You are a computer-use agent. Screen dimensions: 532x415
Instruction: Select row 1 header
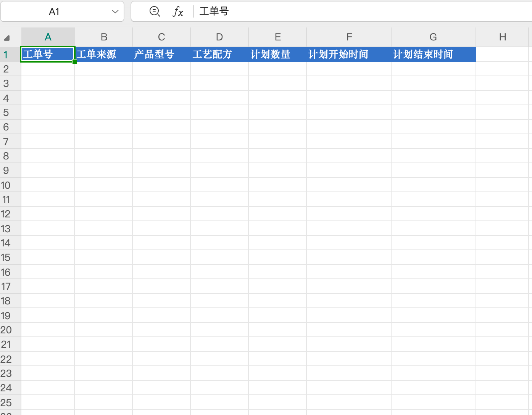[6, 55]
